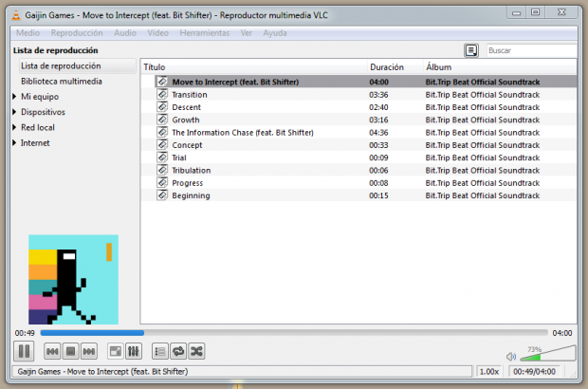This screenshot has width=588, height=389.
Task: Open the Herramientas menu
Action: pyautogui.click(x=204, y=33)
